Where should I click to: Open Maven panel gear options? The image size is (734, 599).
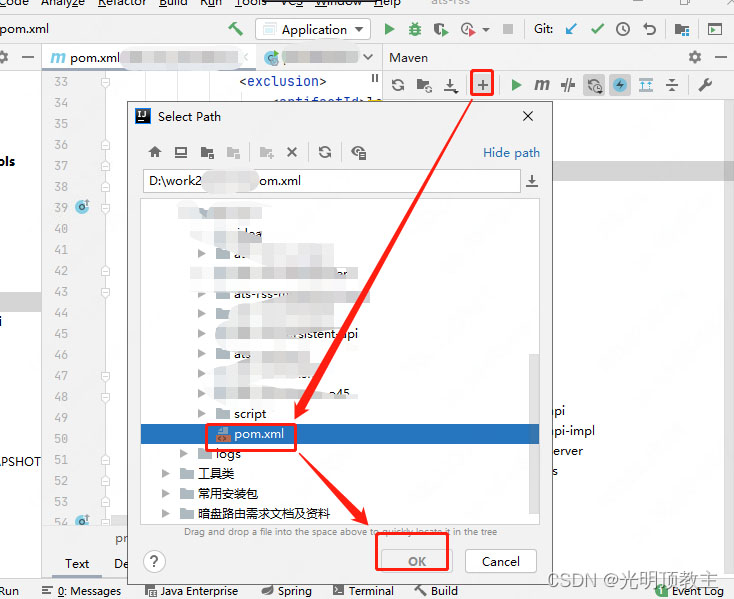[695, 57]
